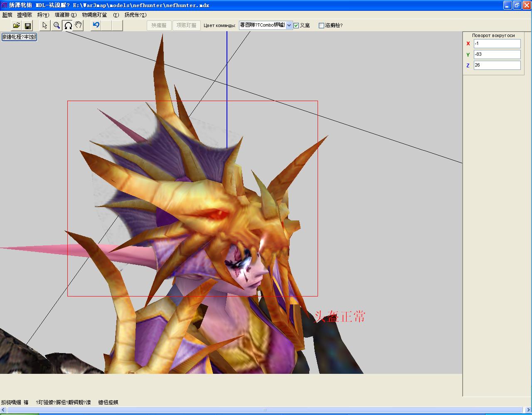Click the right scroll arrow at bottom
The width and height of the screenshot is (532, 415).
pyautogui.click(x=528, y=410)
